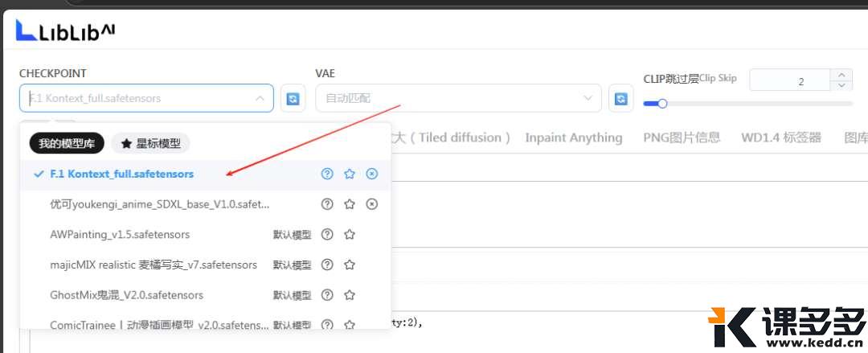Screen dimensions: 868x353
Task: Star the ComicTrainee model
Action: coord(350,324)
